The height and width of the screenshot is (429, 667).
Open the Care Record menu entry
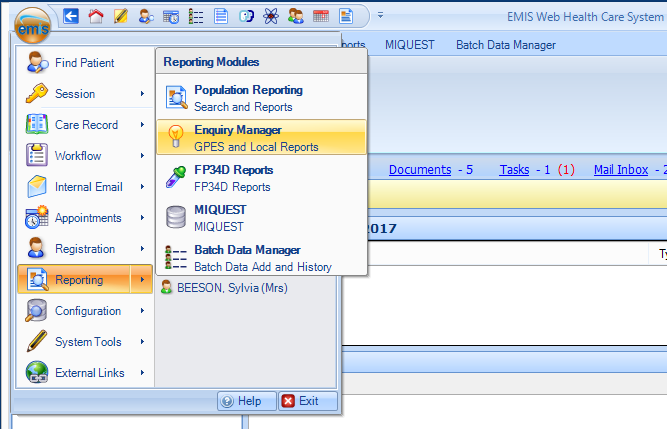point(85,125)
